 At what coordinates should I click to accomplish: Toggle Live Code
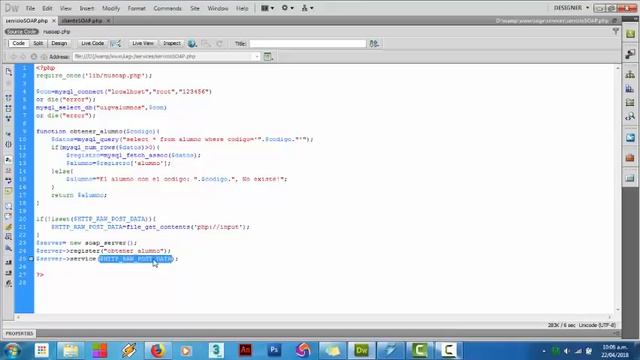tap(93, 43)
